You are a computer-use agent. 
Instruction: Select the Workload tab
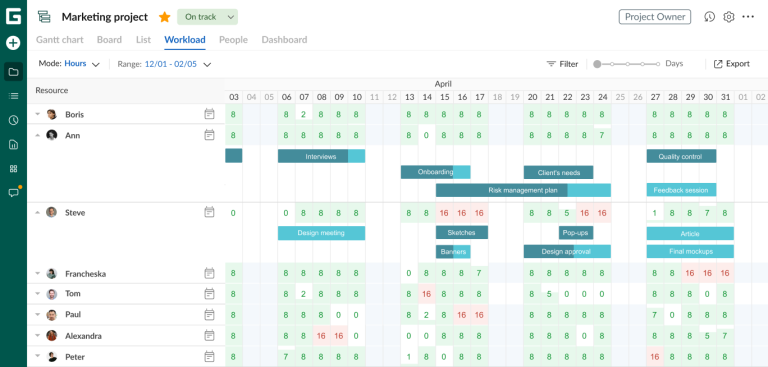185,40
